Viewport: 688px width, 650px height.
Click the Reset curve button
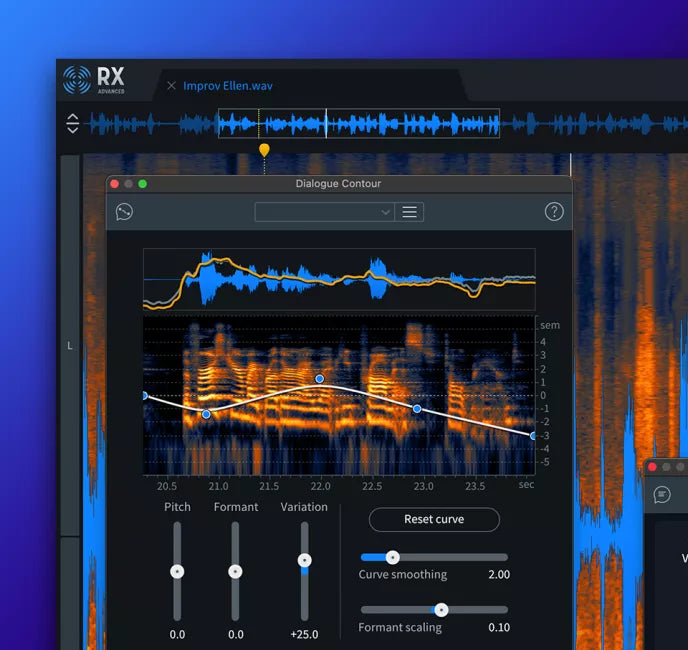[x=434, y=519]
